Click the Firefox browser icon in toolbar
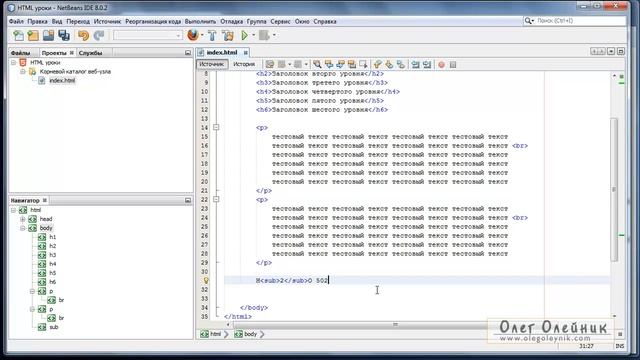Image resolution: width=640 pixels, height=360 pixels. (x=193, y=36)
